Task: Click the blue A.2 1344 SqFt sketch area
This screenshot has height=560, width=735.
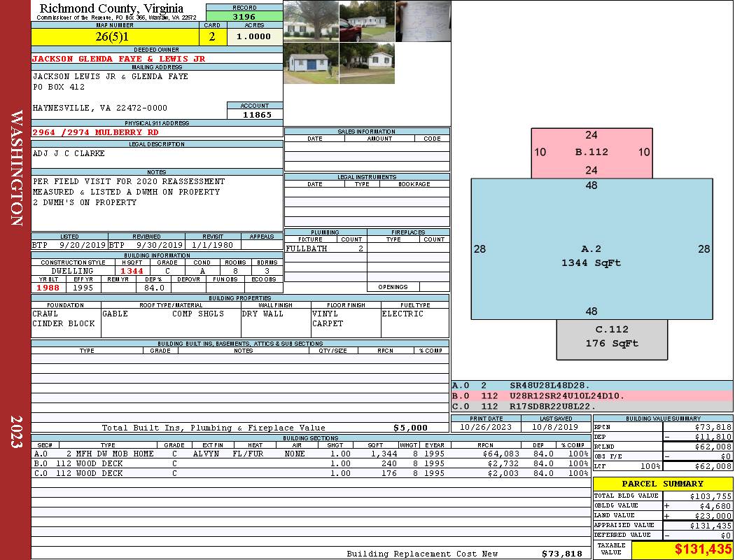Action: click(x=591, y=255)
